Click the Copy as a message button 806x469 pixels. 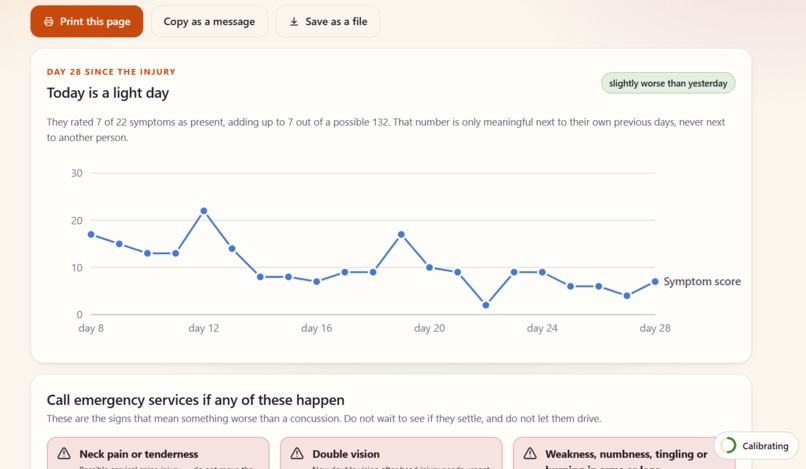click(209, 22)
